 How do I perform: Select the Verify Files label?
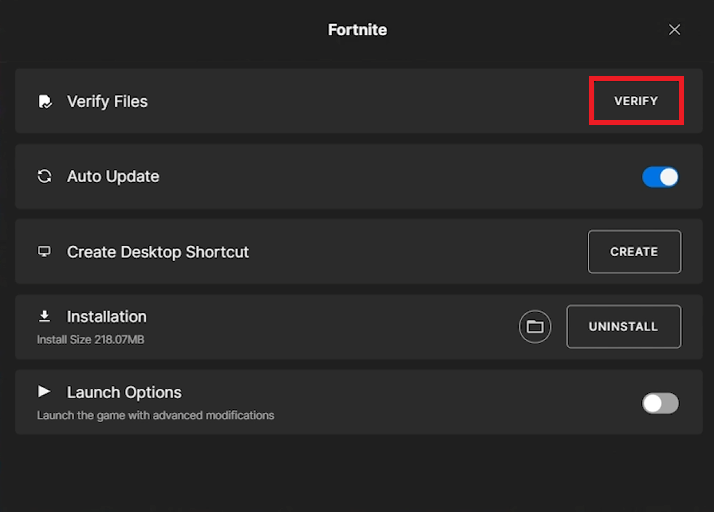pyautogui.click(x=107, y=101)
